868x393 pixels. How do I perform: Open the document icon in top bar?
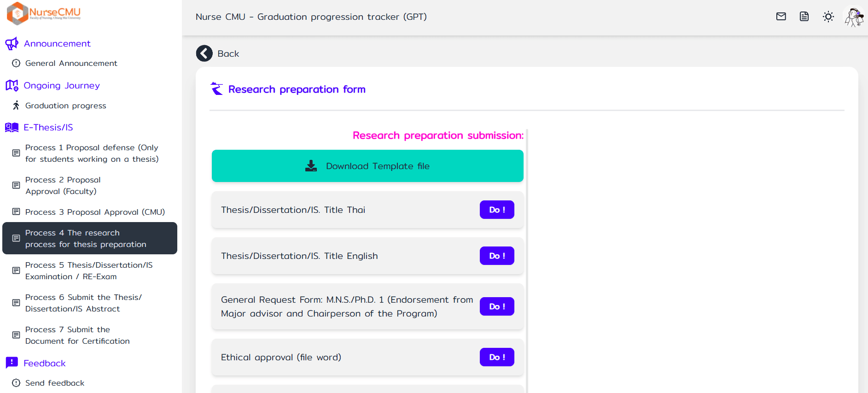click(x=804, y=17)
